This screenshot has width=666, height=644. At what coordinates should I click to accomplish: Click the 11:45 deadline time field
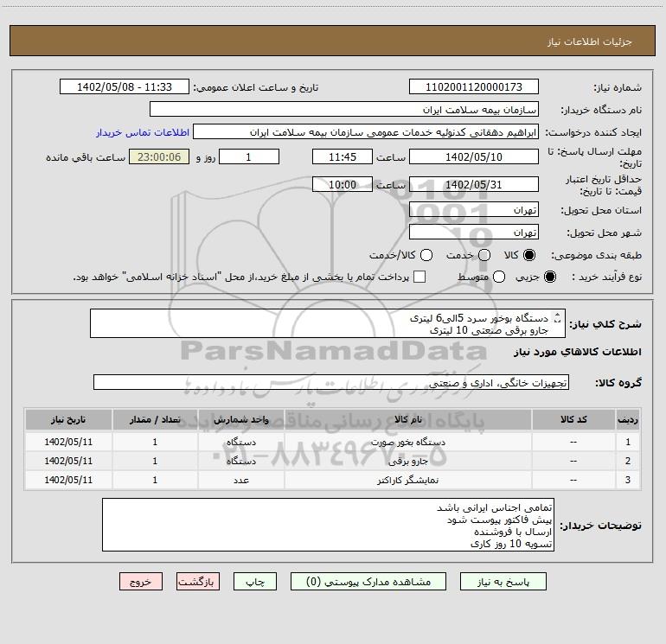[343, 156]
